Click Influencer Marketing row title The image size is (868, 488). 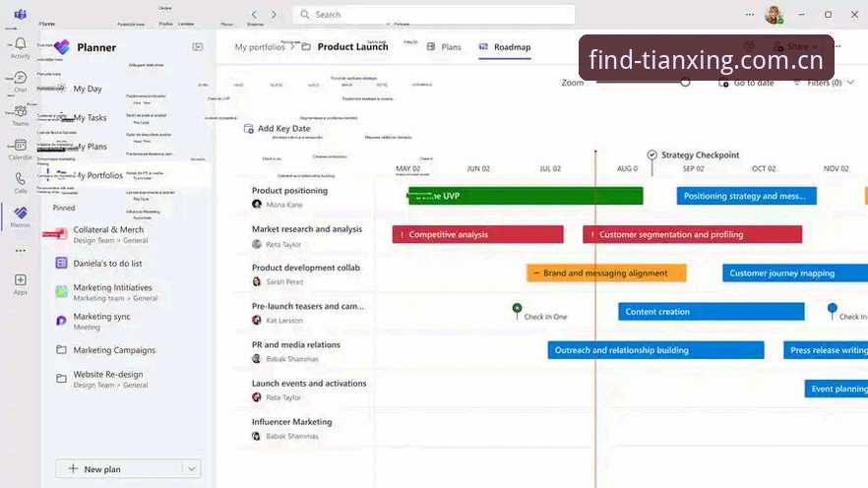click(291, 422)
